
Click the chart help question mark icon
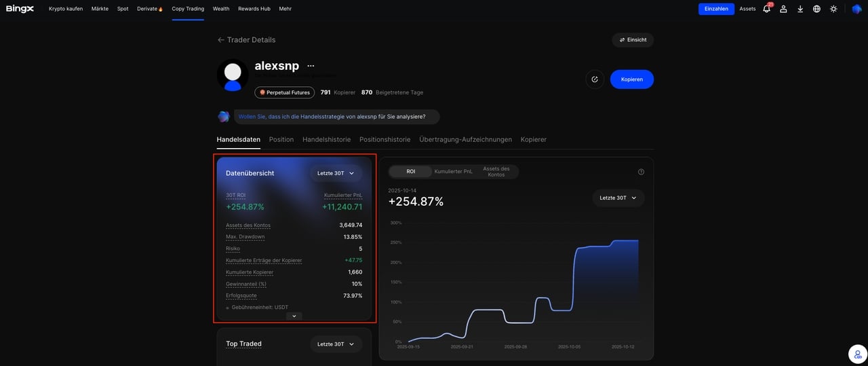pyautogui.click(x=641, y=172)
